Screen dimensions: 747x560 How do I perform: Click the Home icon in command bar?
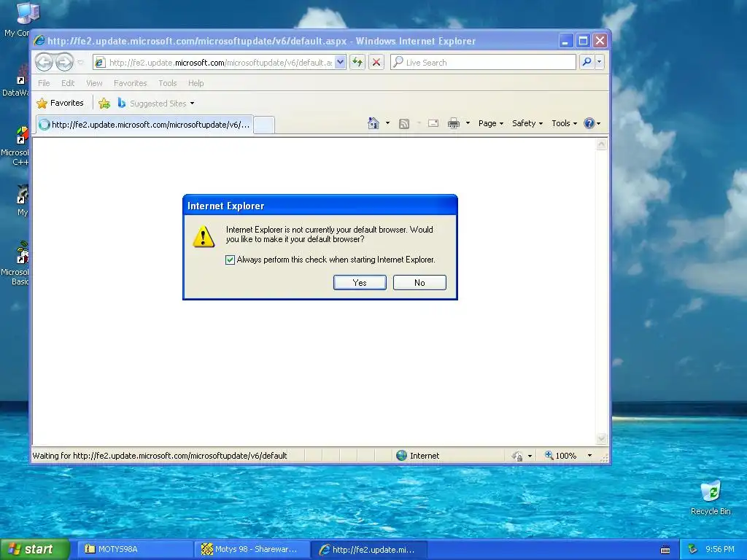pyautogui.click(x=373, y=123)
